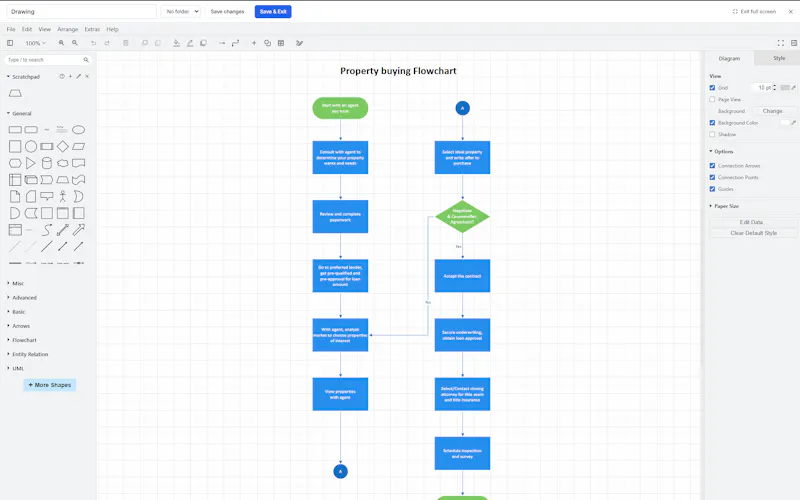
Task: Expand the Flowchart shapes section
Action: [21, 340]
